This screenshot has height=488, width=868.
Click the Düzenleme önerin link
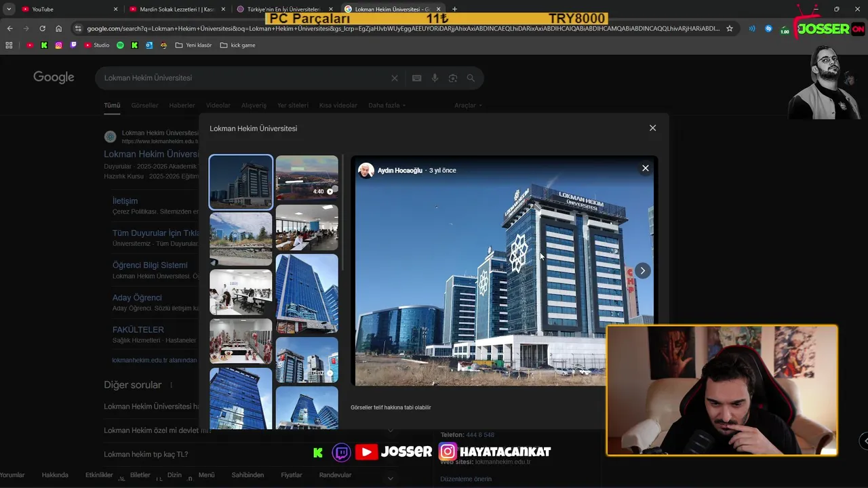point(466,479)
